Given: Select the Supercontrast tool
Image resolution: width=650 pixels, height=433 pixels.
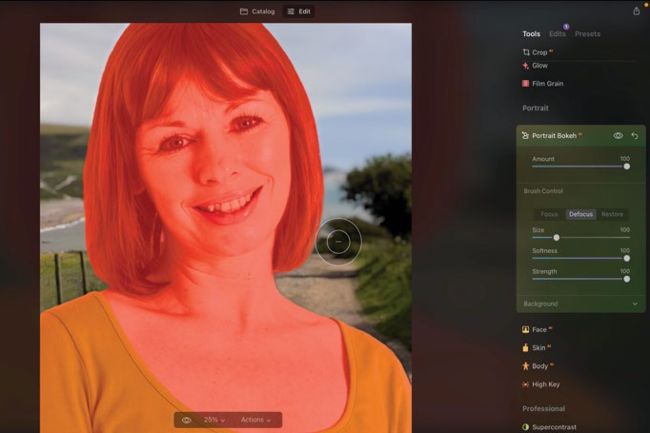Looking at the screenshot, I should [x=526, y=427].
